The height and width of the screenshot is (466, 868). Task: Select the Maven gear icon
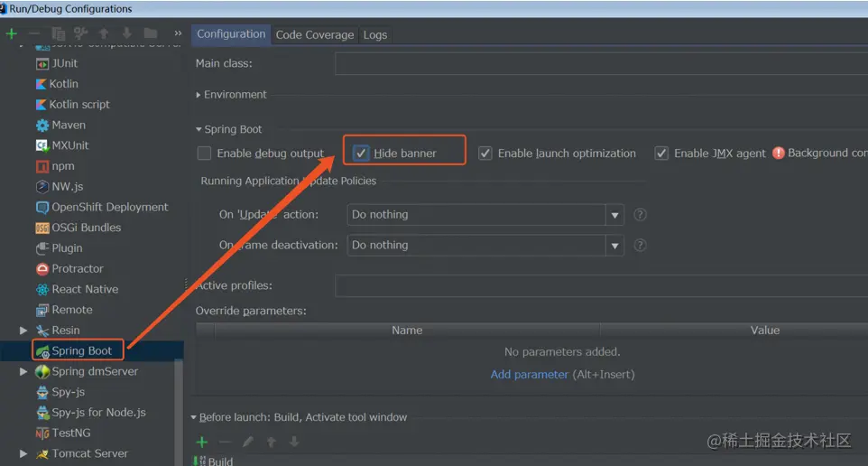pyautogui.click(x=42, y=126)
